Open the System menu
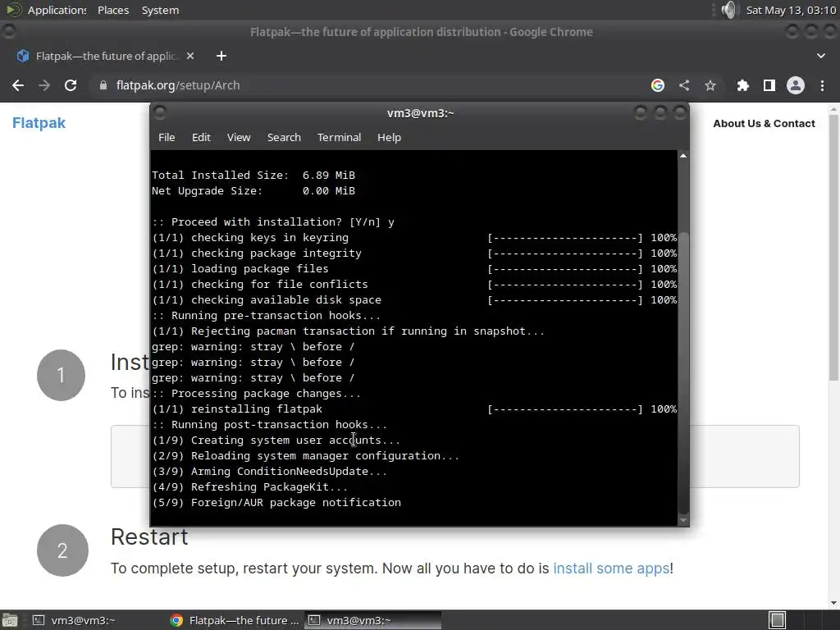Viewport: 840px width, 630px height. tap(160, 10)
